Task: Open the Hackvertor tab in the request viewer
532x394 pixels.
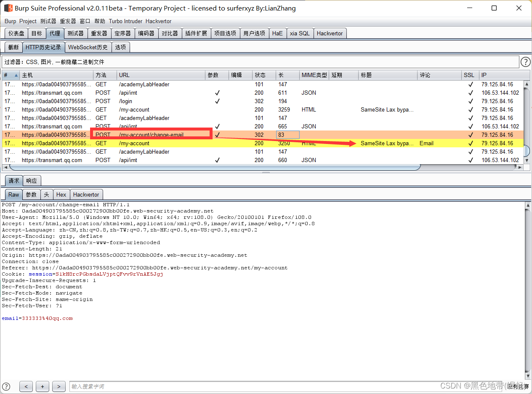Action: (x=86, y=194)
